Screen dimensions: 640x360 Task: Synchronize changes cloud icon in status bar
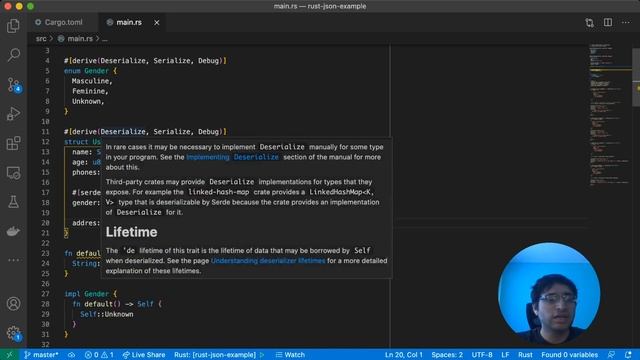pyautogui.click(x=71, y=355)
